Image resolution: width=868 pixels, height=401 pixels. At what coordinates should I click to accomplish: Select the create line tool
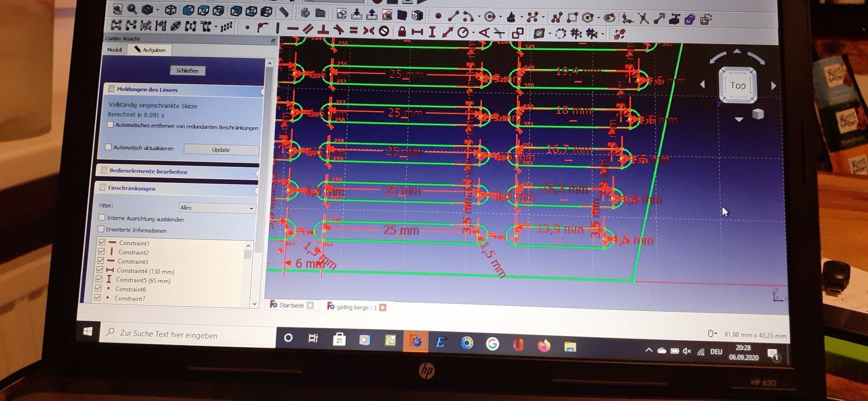[453, 17]
